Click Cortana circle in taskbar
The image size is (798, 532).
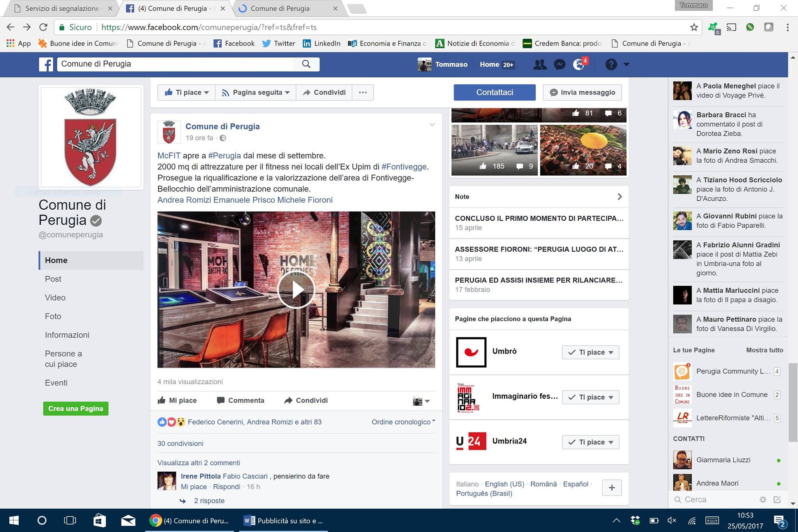pyautogui.click(x=42, y=520)
